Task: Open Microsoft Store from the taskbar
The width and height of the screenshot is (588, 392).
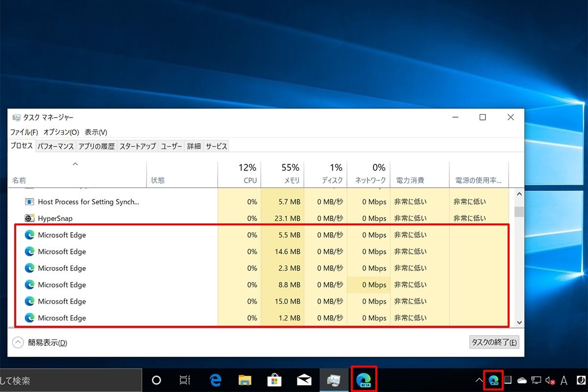Action: click(274, 380)
